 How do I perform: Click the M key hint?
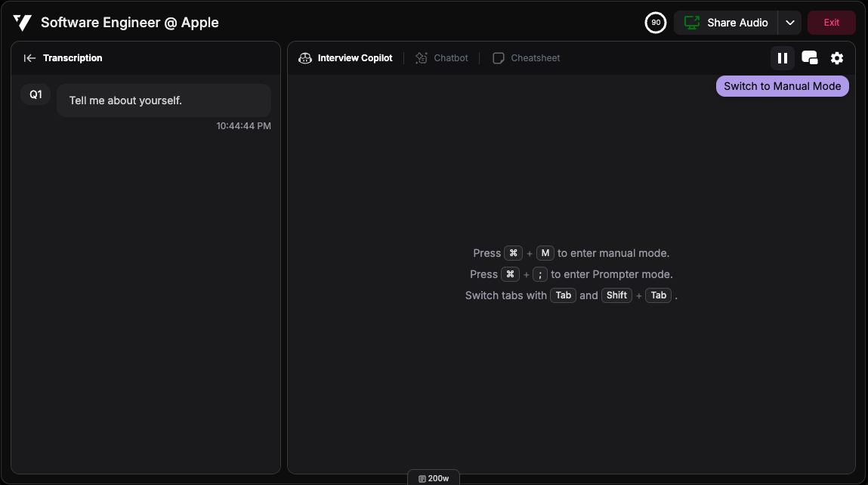(x=545, y=253)
